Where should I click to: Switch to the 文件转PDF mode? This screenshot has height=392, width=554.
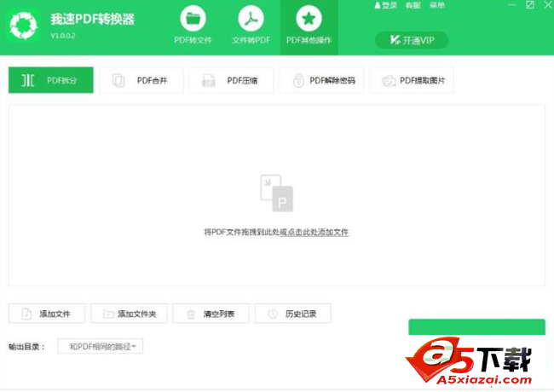coord(251,26)
